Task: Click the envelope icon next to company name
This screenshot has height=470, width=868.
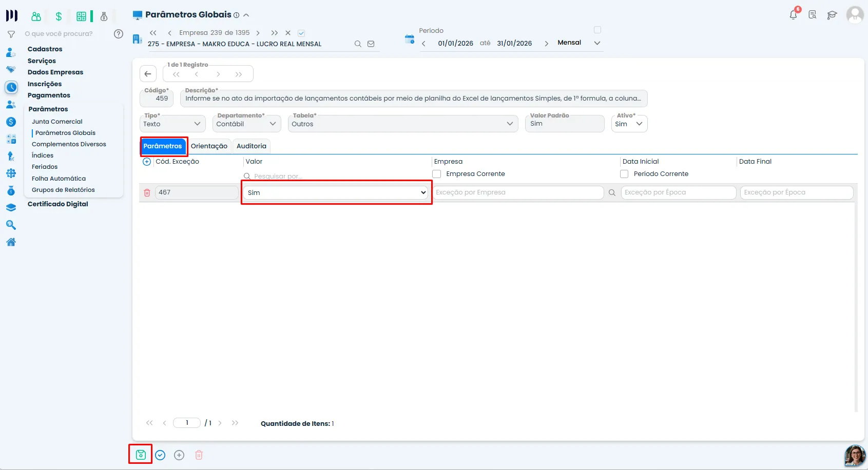Action: 371,44
